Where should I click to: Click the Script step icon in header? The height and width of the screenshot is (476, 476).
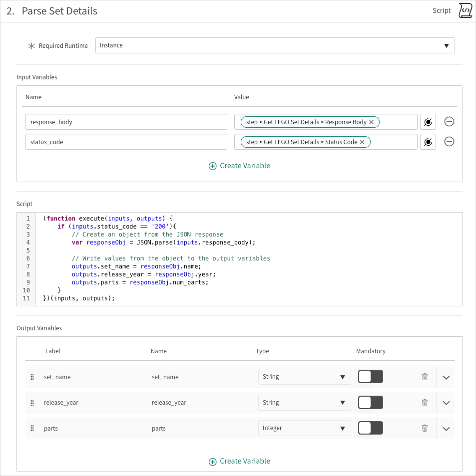coord(465,10)
